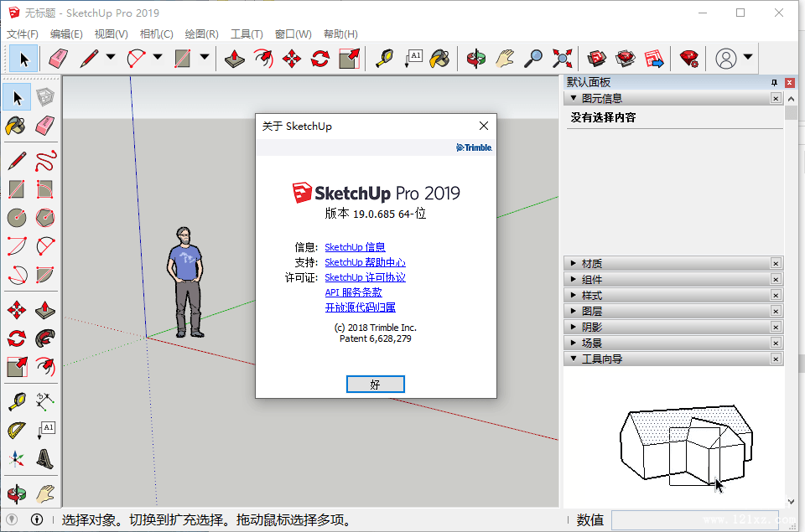The width and height of the screenshot is (805, 532).
Task: Select the Rotate tool in top toolbar
Action: [320, 59]
